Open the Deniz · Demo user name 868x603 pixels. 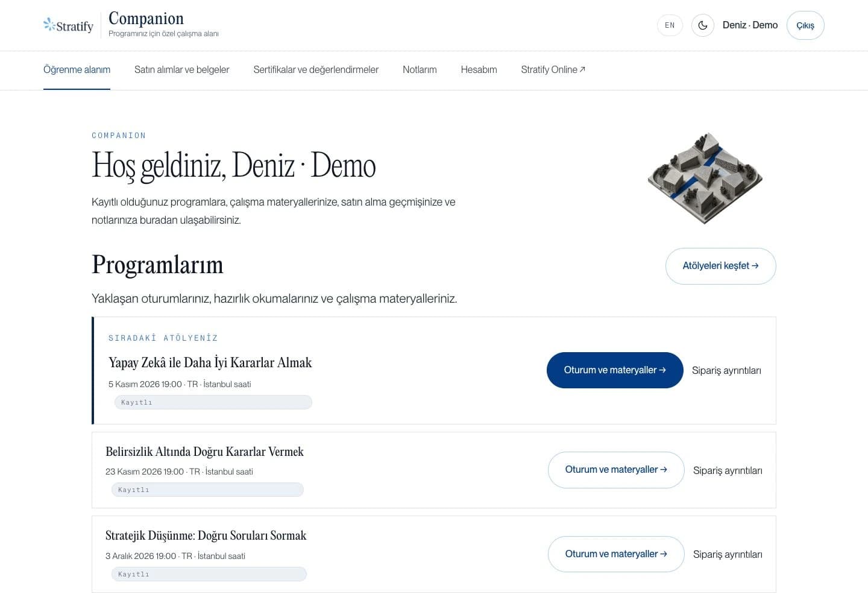[750, 25]
